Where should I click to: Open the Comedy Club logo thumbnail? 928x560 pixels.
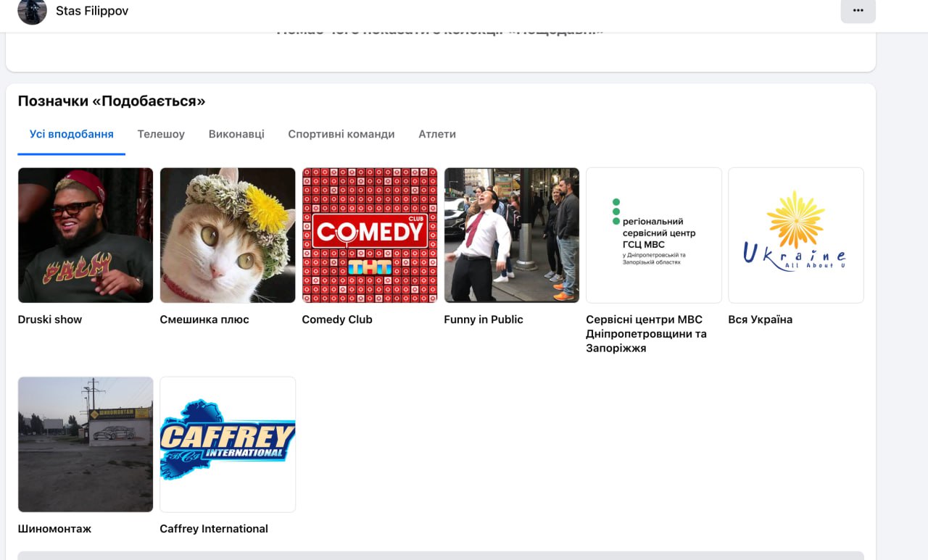[x=370, y=235]
